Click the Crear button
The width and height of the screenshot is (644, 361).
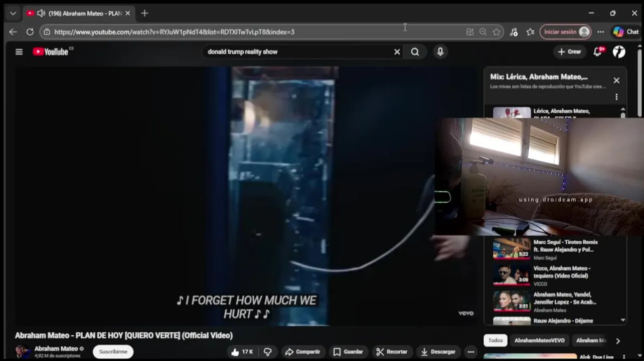[x=569, y=52]
